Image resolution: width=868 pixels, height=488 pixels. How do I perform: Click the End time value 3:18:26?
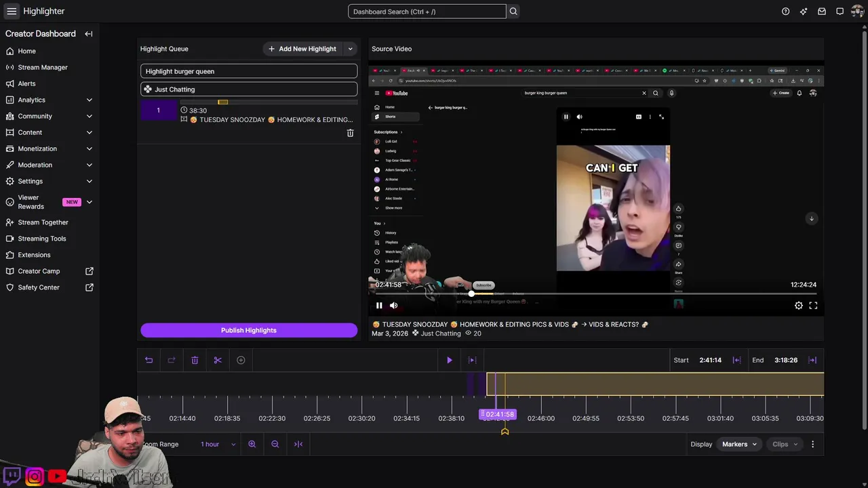(x=786, y=361)
